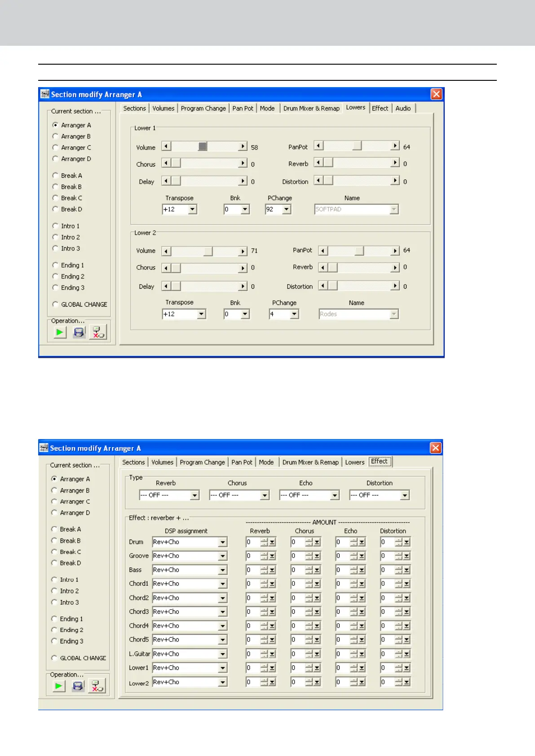Open Program Change tab in upper window

tap(203, 108)
